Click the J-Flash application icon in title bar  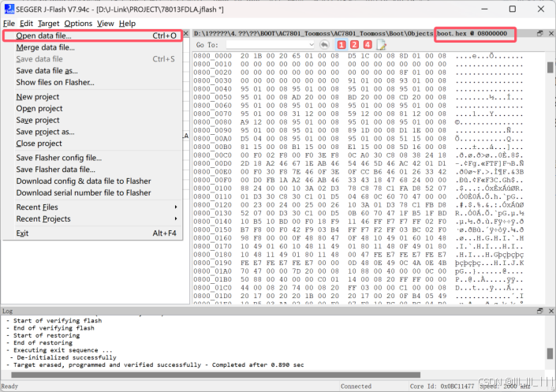[x=9, y=9]
